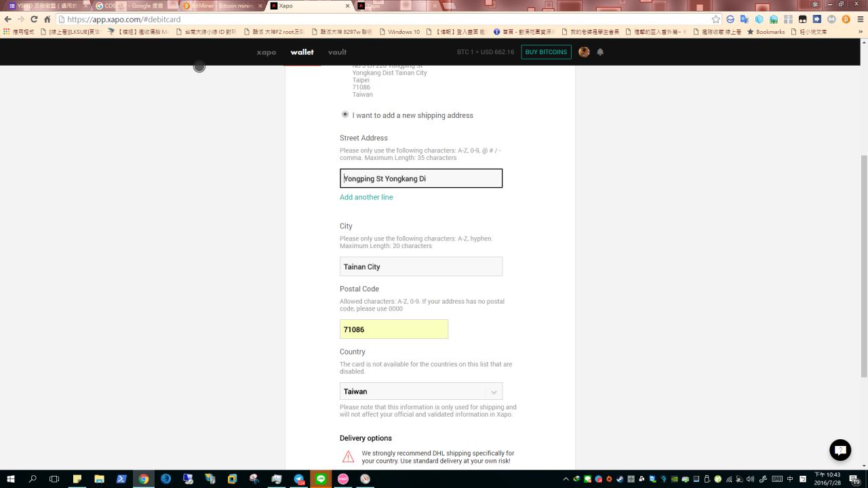Open the LINE app on the taskbar
The height and width of the screenshot is (488, 868).
pos(321,479)
